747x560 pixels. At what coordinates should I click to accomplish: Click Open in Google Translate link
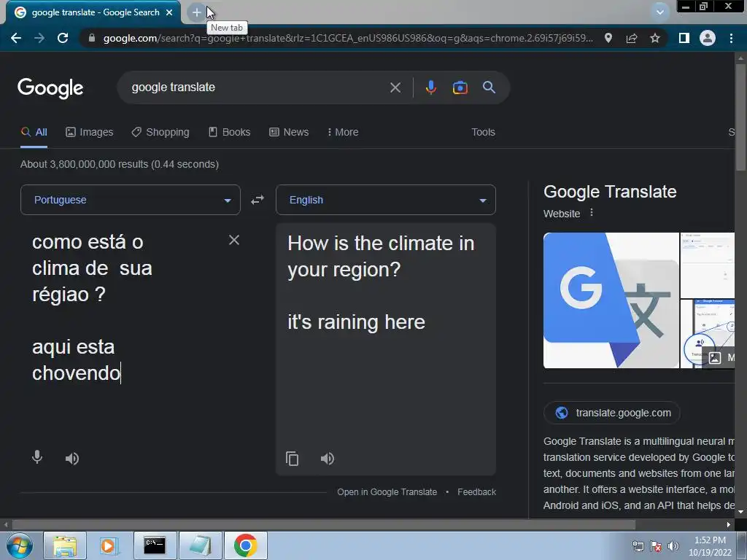[387, 492]
